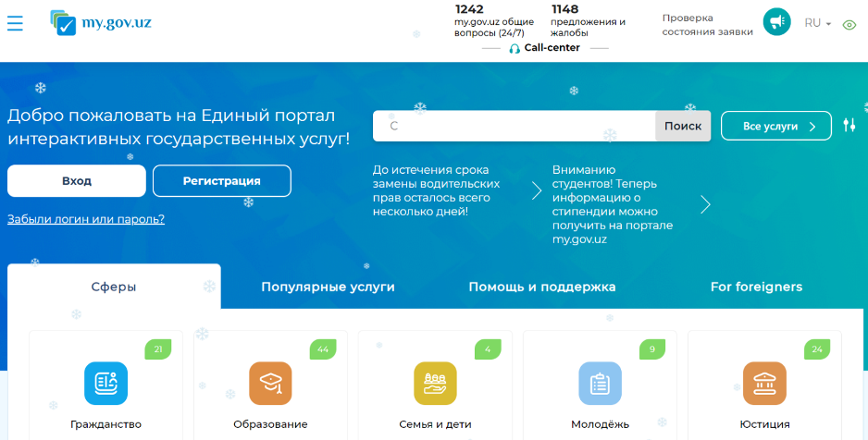Screen dimensions: 868x440
Task: Open the Юстиция category label
Action: [x=764, y=424]
